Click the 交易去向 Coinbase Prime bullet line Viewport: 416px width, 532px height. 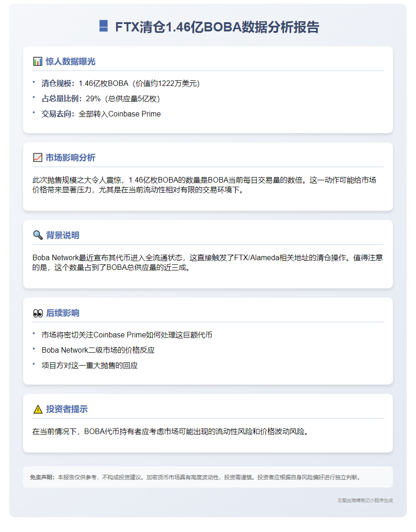[x=101, y=114]
